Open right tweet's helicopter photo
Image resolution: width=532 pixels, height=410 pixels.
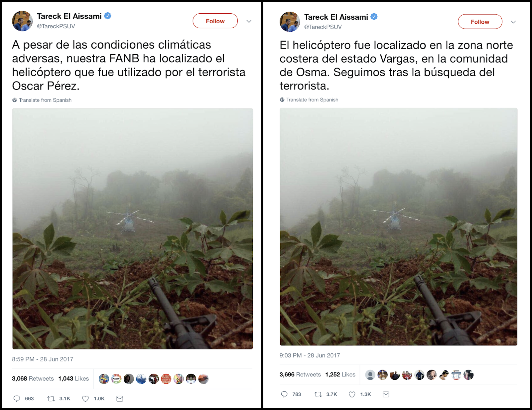coord(398,227)
